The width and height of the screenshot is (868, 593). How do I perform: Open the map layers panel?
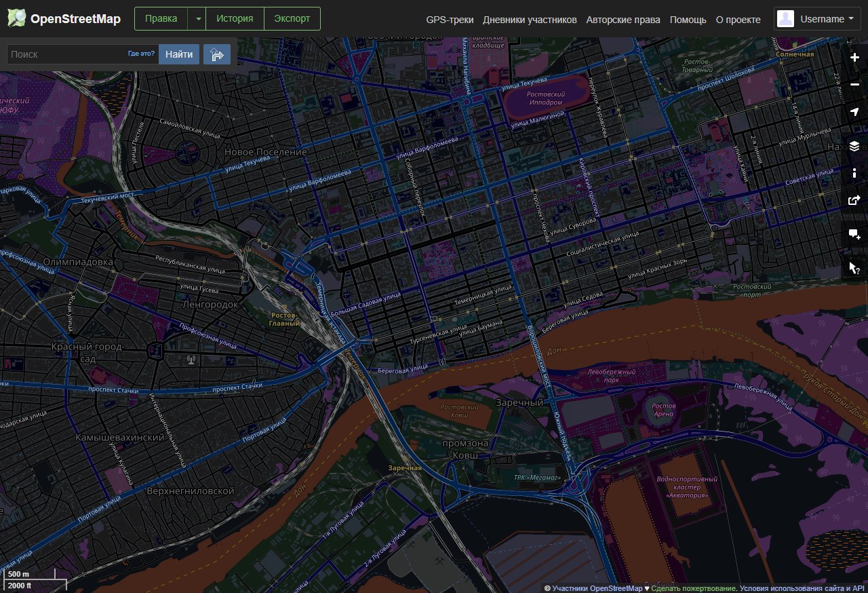click(854, 146)
